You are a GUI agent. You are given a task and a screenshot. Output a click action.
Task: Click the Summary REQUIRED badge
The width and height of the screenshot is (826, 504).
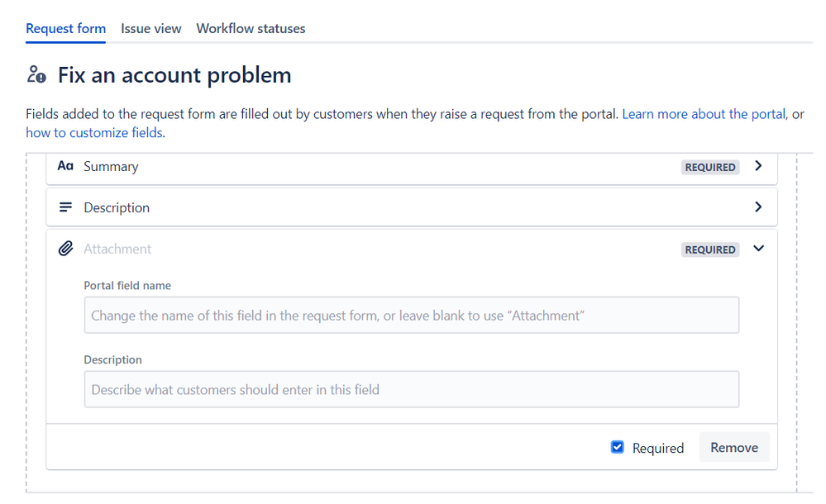[x=710, y=167]
